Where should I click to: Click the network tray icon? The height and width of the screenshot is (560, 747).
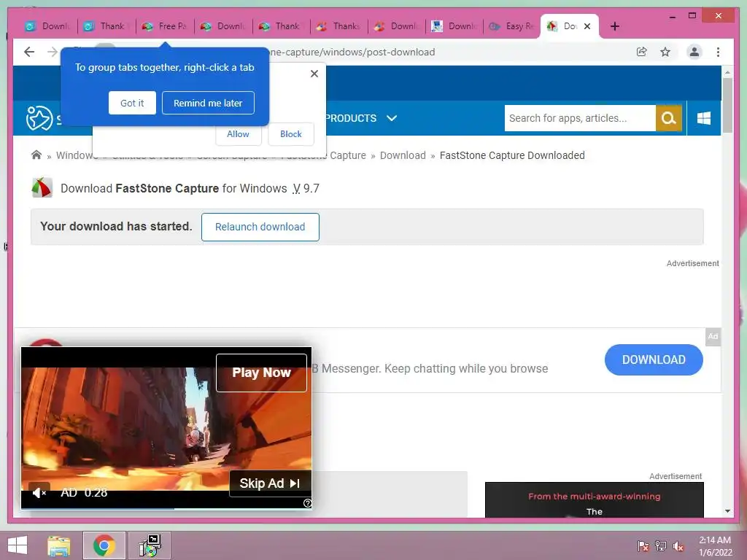tap(660, 546)
